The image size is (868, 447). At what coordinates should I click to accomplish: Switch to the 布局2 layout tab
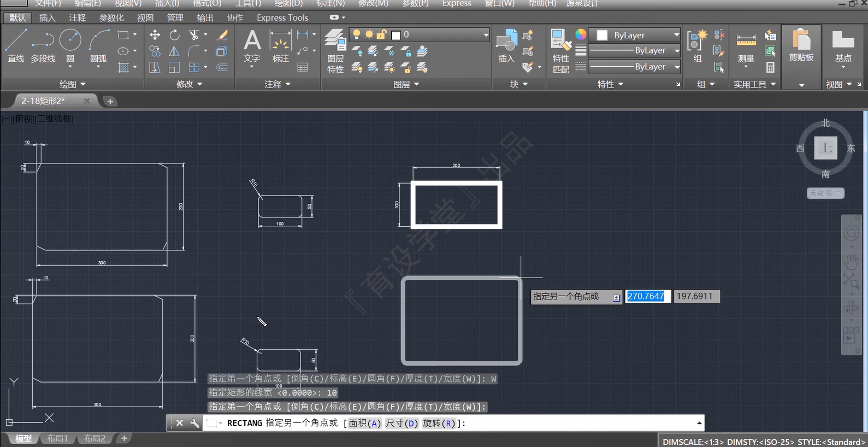pyautogui.click(x=95, y=438)
